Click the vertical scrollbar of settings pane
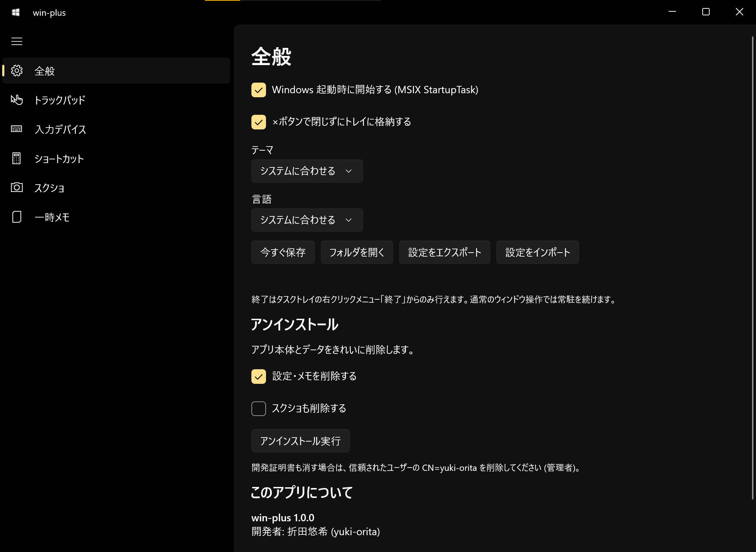756x552 pixels. 753,268
